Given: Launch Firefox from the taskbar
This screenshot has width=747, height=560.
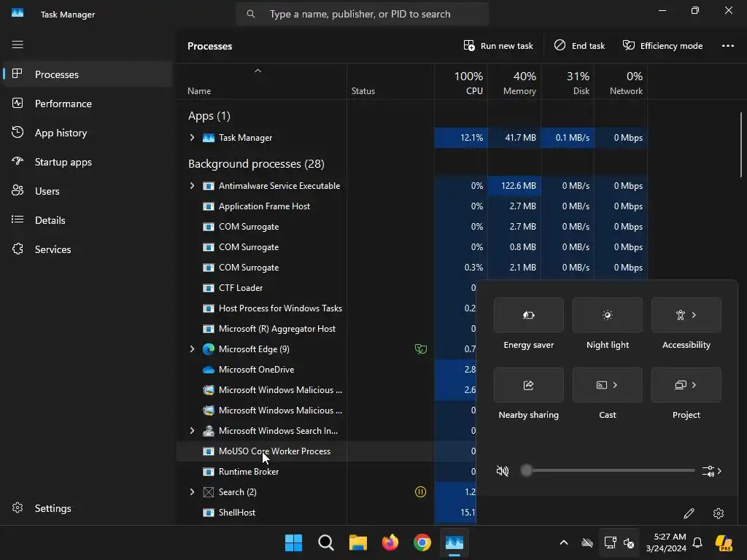Looking at the screenshot, I should coord(390,542).
